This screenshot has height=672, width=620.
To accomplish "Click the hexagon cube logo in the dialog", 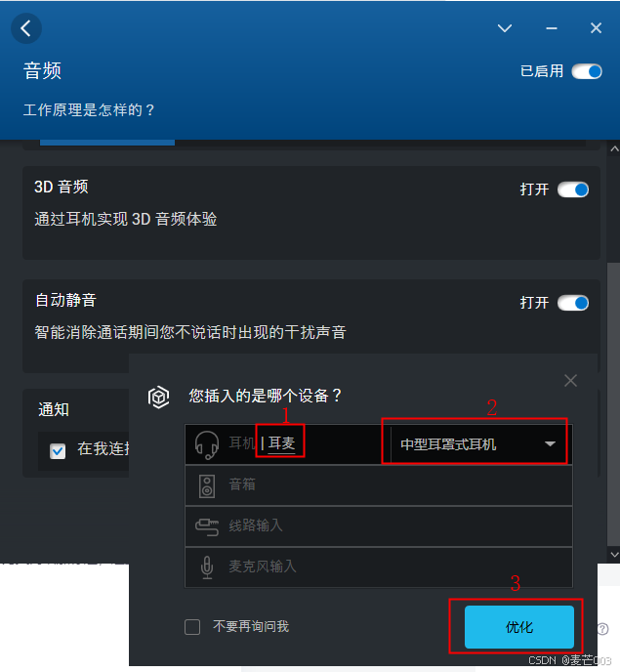I will coord(158,397).
